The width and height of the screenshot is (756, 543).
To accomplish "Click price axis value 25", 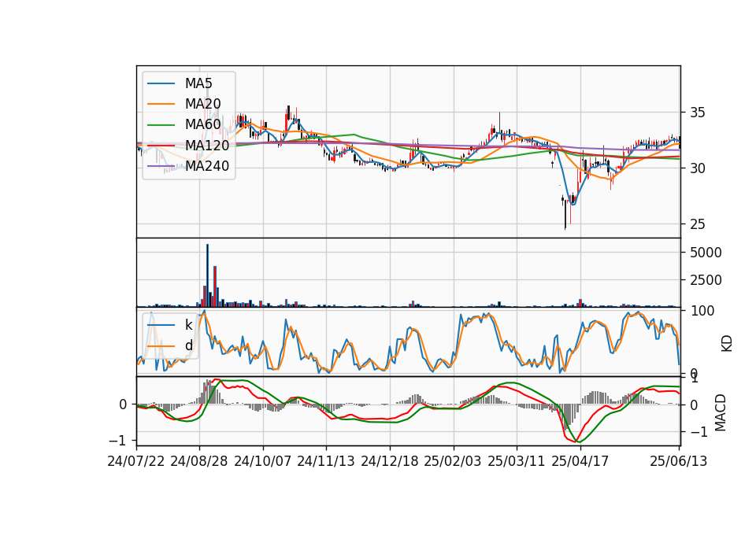I will pos(698,224).
